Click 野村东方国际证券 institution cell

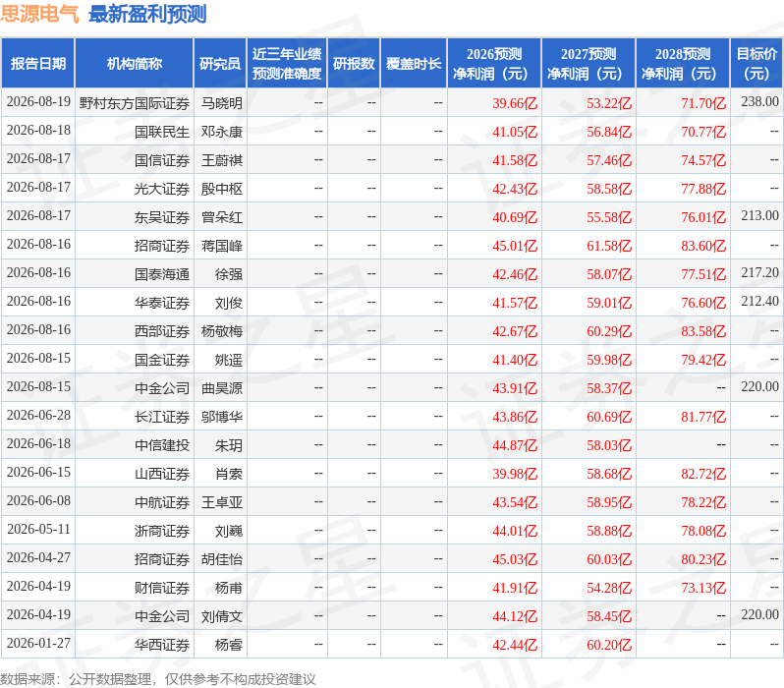tap(135, 103)
